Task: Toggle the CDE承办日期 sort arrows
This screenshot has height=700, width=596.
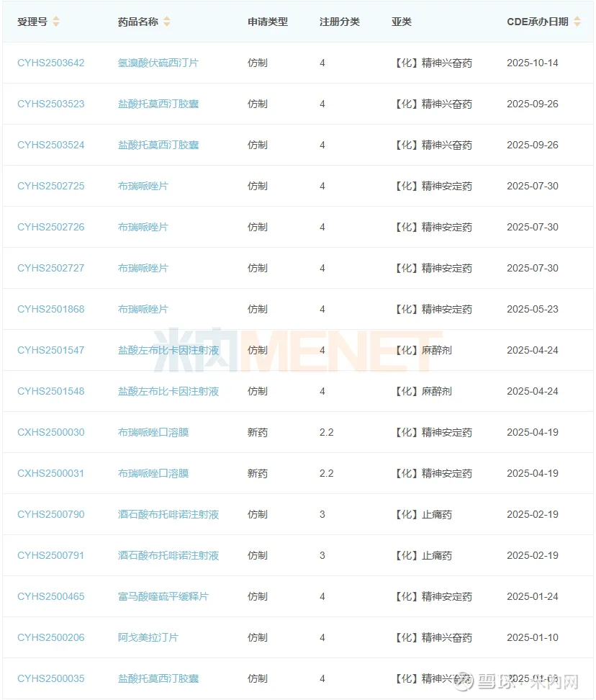Action: click(x=577, y=22)
